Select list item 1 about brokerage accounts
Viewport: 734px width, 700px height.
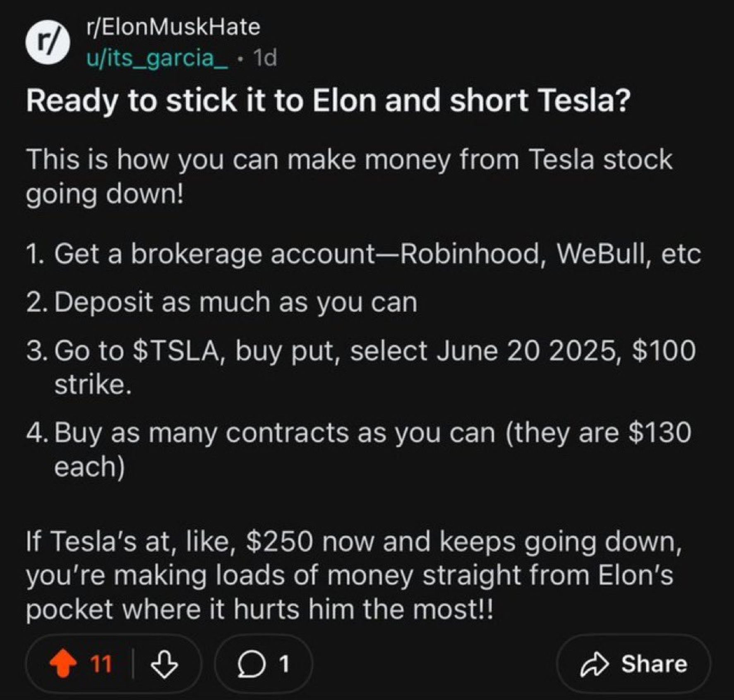[363, 254]
